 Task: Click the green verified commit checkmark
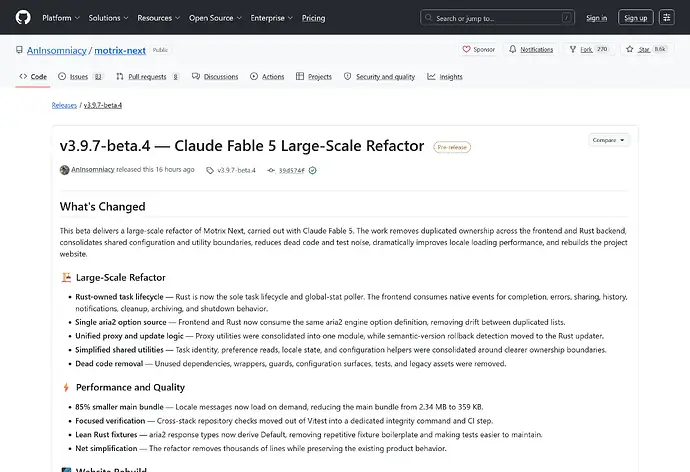pos(312,170)
